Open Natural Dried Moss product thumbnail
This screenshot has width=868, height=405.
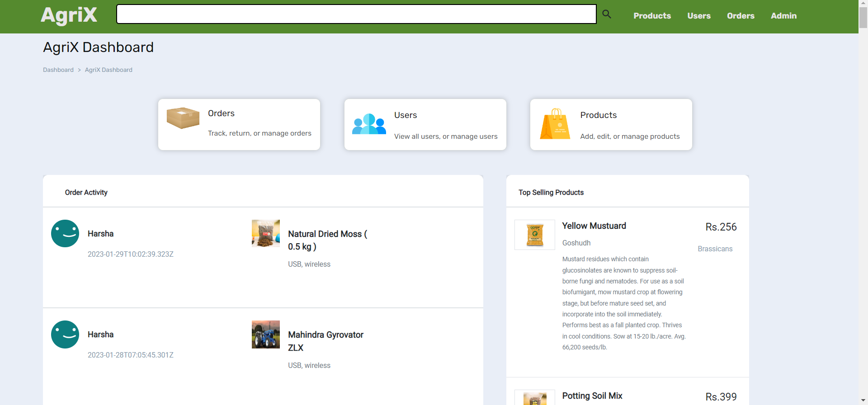[x=266, y=233]
